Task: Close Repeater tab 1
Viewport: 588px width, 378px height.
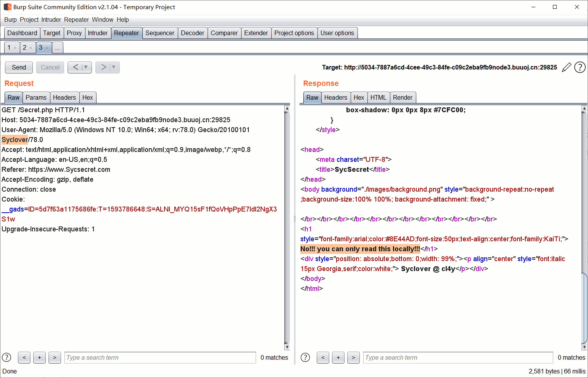Action: pos(15,48)
